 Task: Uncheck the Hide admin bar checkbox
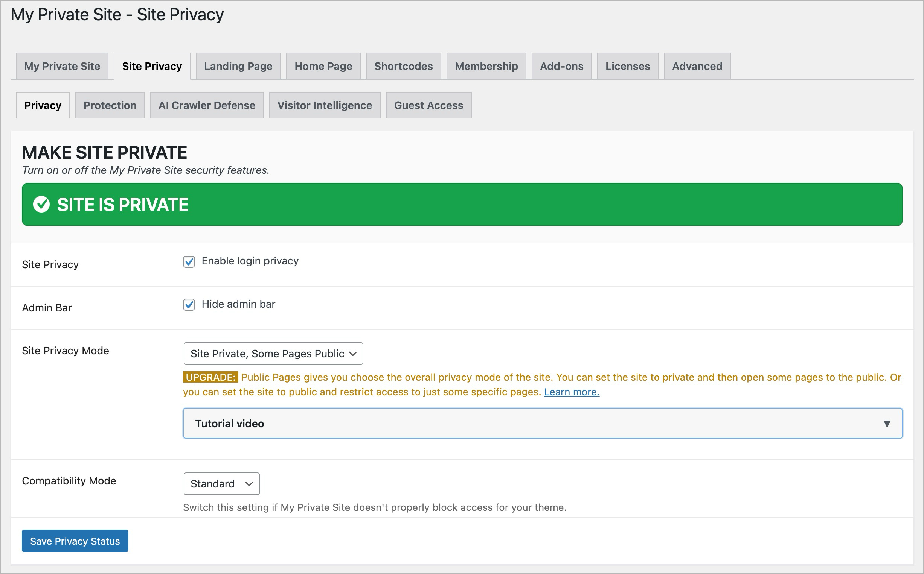click(189, 304)
